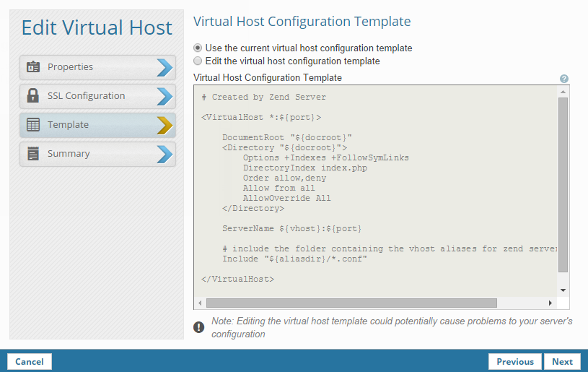
Task: Select Use the current virtual host template
Action: [198, 48]
